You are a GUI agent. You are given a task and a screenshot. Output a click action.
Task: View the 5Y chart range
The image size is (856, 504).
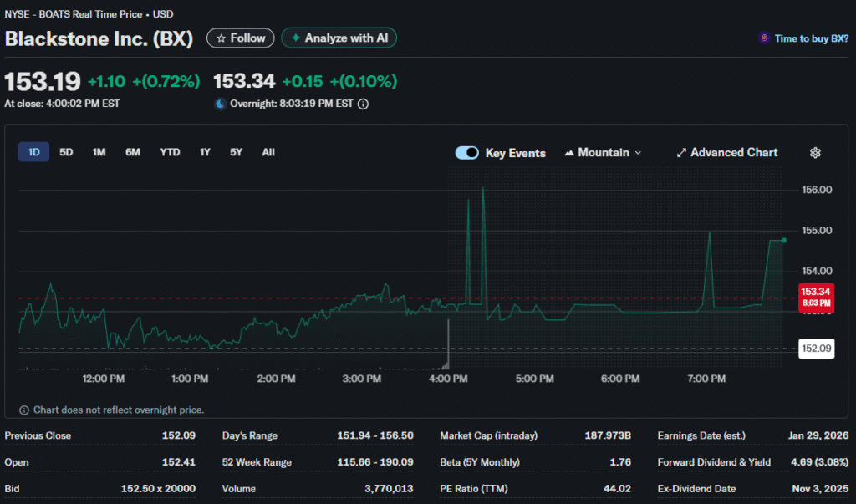237,152
